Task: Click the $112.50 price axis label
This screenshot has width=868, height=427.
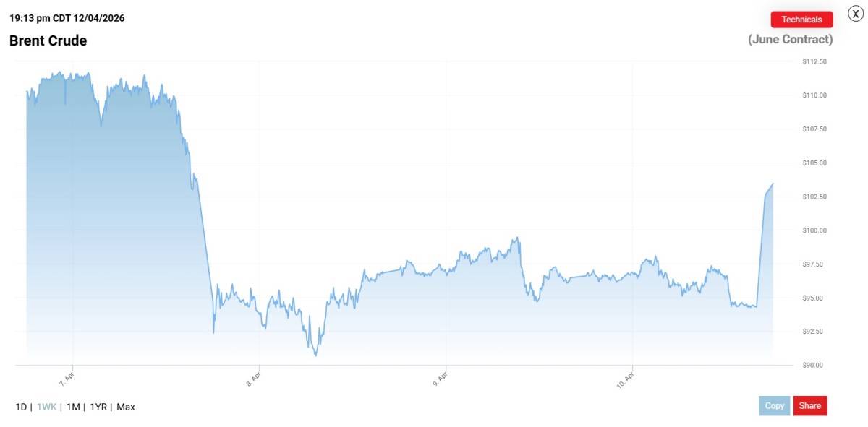Action: tap(814, 61)
